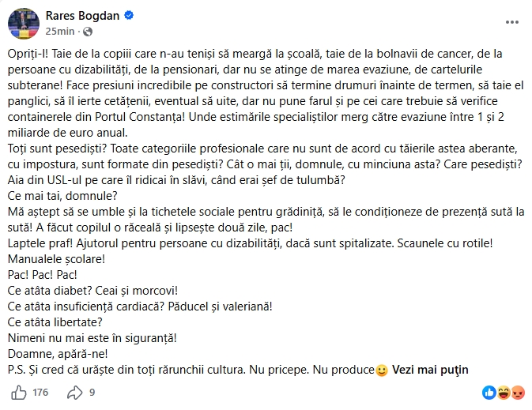Click the blue verified badge icon

coord(129,15)
